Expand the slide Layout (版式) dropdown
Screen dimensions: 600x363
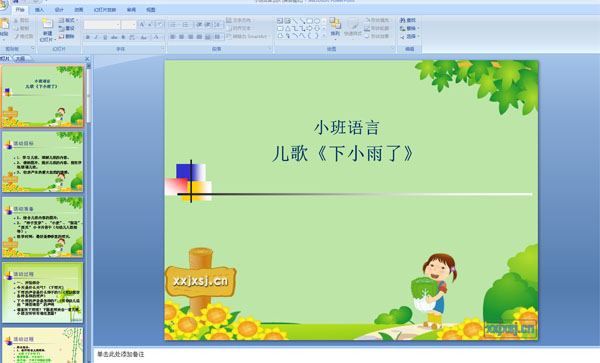(68, 20)
